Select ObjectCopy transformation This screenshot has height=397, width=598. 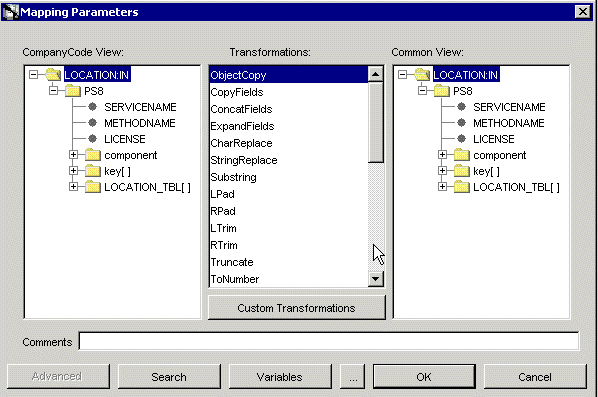click(x=289, y=75)
